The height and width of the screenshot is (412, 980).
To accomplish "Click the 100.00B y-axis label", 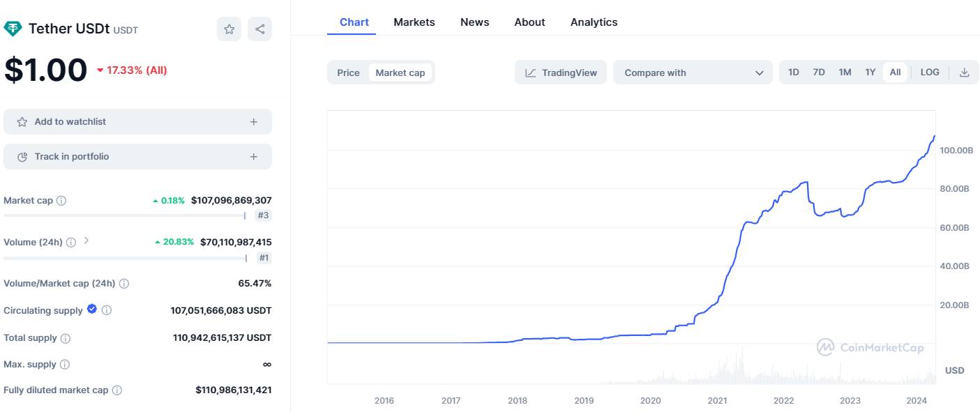I will [956, 151].
